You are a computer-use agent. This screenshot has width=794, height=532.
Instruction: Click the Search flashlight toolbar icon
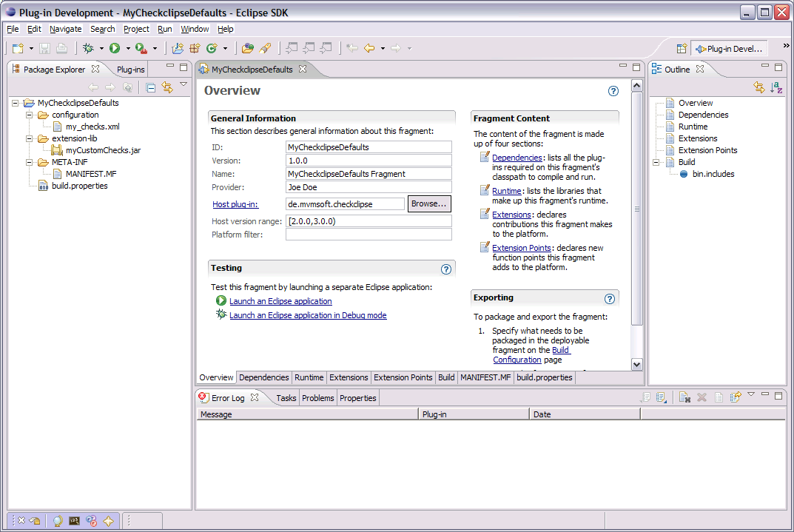coord(265,48)
